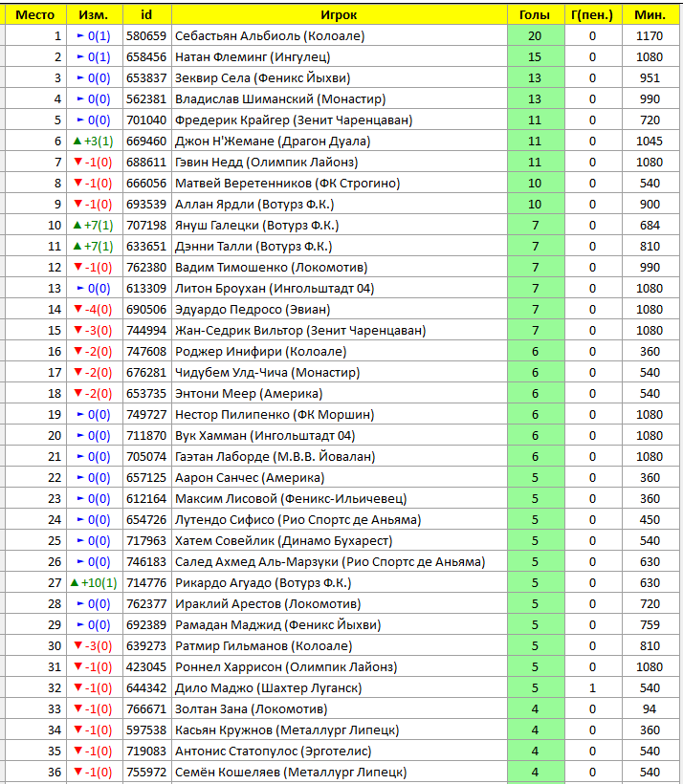683x784 pixels.
Task: Click the green up arrow for Януш Галецки
Action: pos(77,225)
